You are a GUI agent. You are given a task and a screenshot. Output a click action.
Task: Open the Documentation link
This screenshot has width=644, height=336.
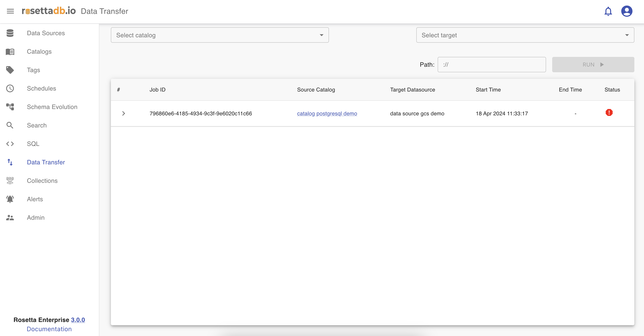(x=49, y=329)
